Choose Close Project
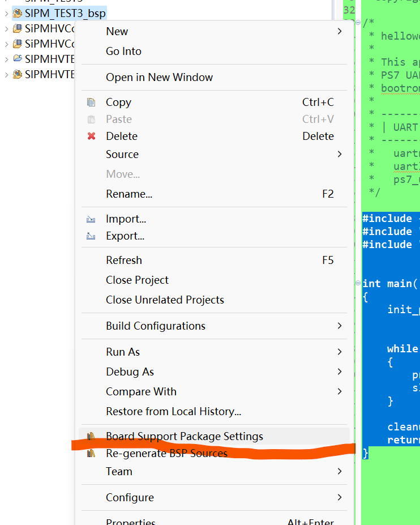Viewport: 420px width, 525px height. pyautogui.click(x=214, y=280)
